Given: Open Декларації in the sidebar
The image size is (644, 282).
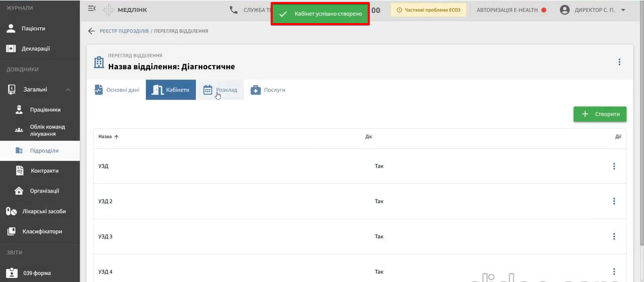Looking at the screenshot, I should 40,49.
